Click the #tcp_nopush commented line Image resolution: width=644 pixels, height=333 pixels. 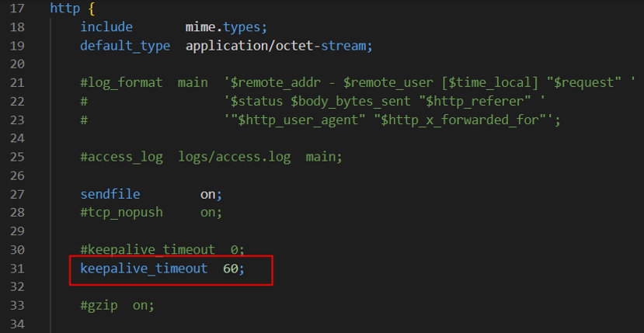[151, 213]
